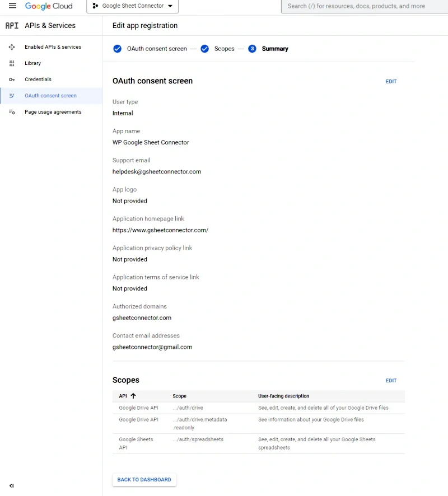The height and width of the screenshot is (496, 448).
Task: Click the Enabled APIs & services icon
Action: pyautogui.click(x=12, y=47)
